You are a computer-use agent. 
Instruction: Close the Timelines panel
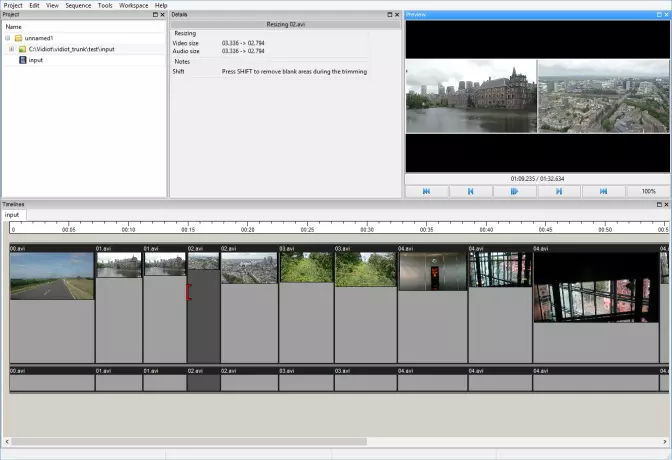(x=666, y=204)
